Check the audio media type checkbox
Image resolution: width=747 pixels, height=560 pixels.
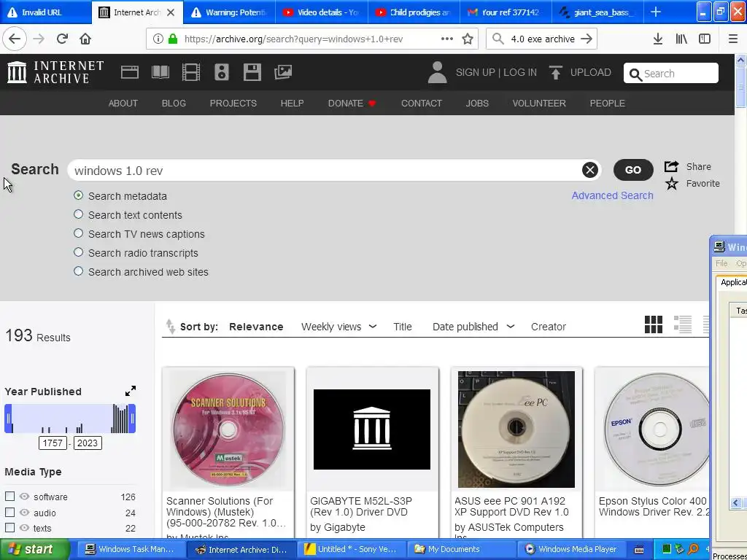(x=9, y=513)
